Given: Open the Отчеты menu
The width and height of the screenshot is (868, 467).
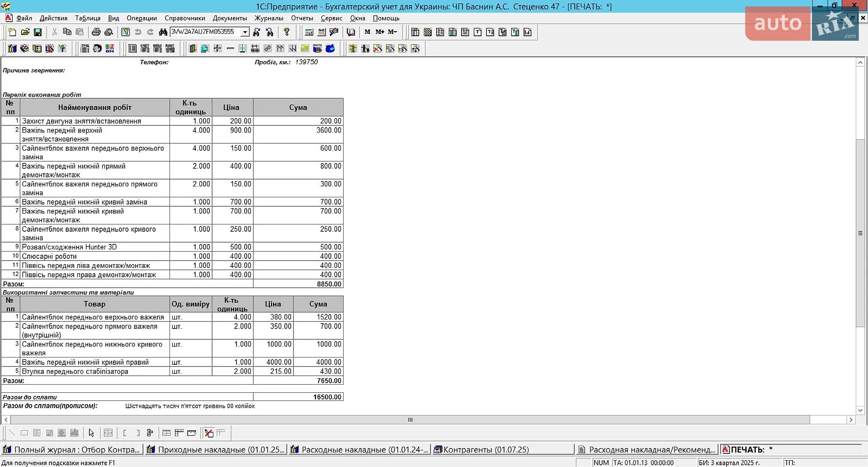Looking at the screenshot, I should (302, 18).
